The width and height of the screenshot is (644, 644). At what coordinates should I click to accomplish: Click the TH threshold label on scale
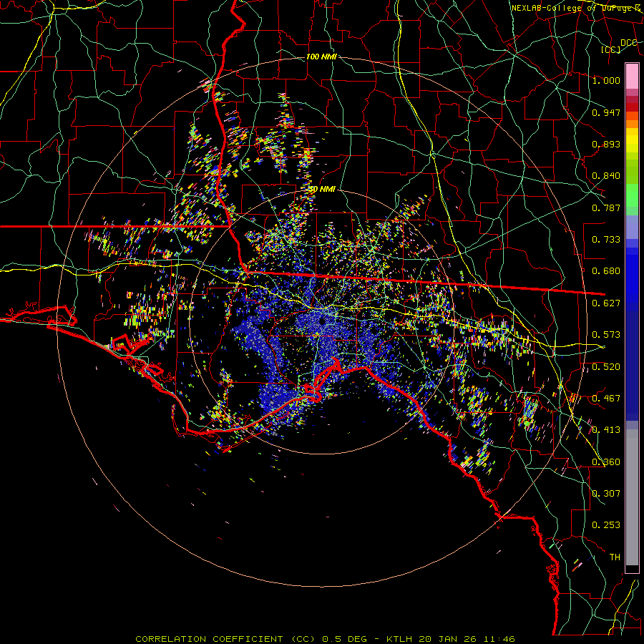click(x=615, y=557)
